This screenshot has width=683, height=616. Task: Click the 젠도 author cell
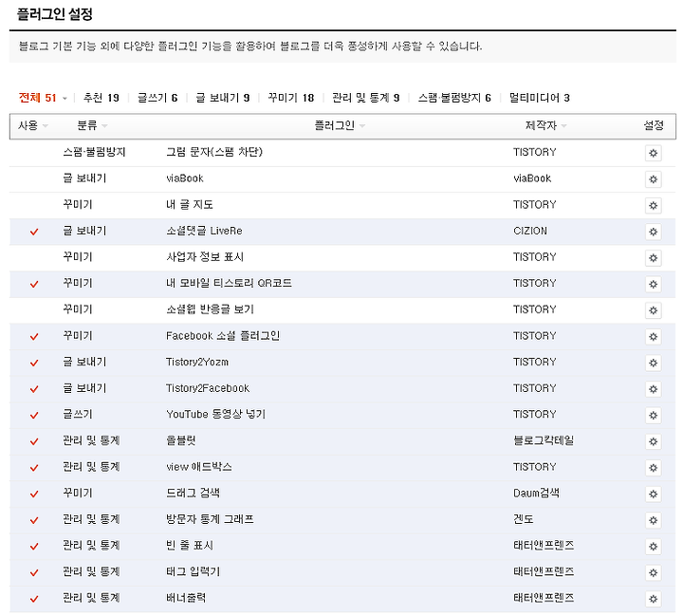tap(523, 519)
